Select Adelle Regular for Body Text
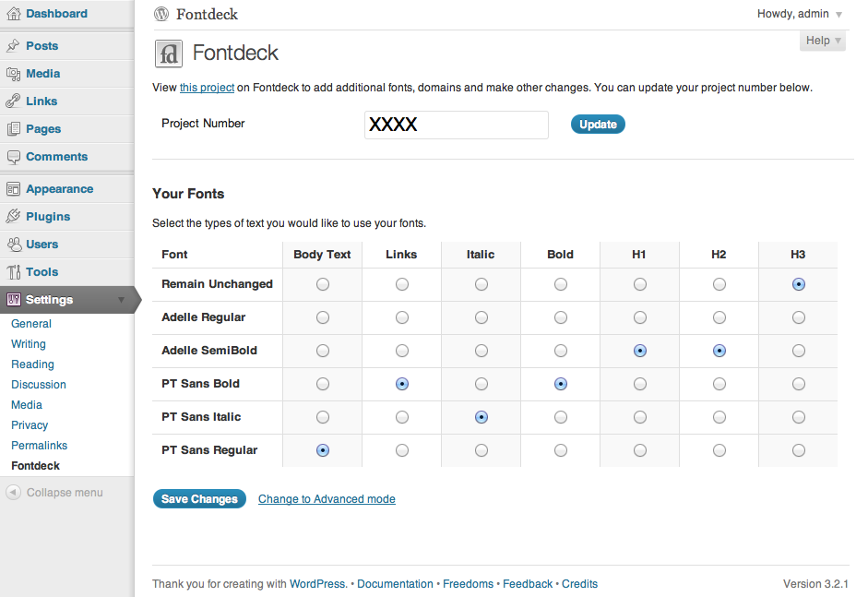 tap(323, 317)
